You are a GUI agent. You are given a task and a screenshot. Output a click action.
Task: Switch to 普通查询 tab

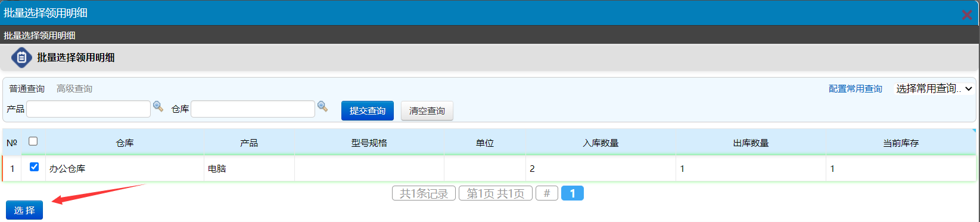click(27, 88)
